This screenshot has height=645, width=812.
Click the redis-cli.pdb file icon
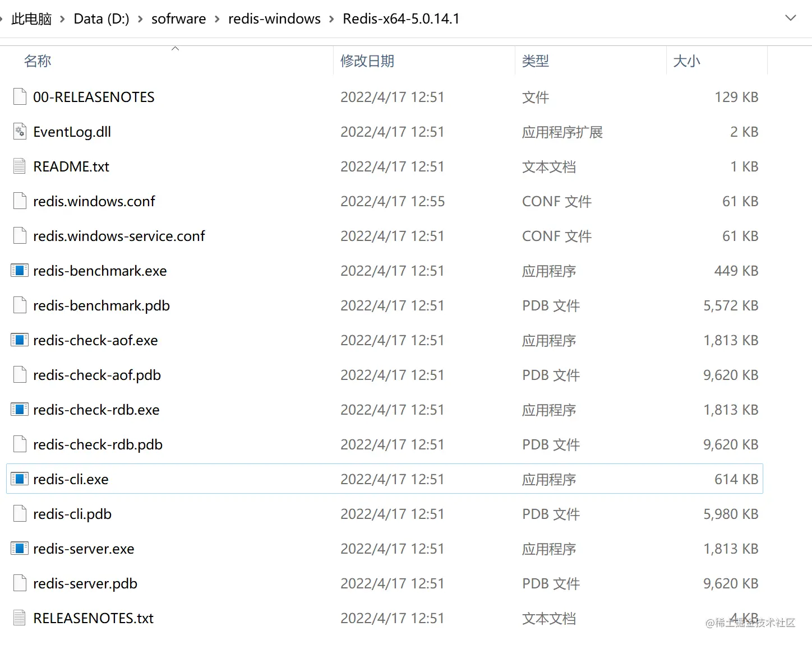click(20, 514)
